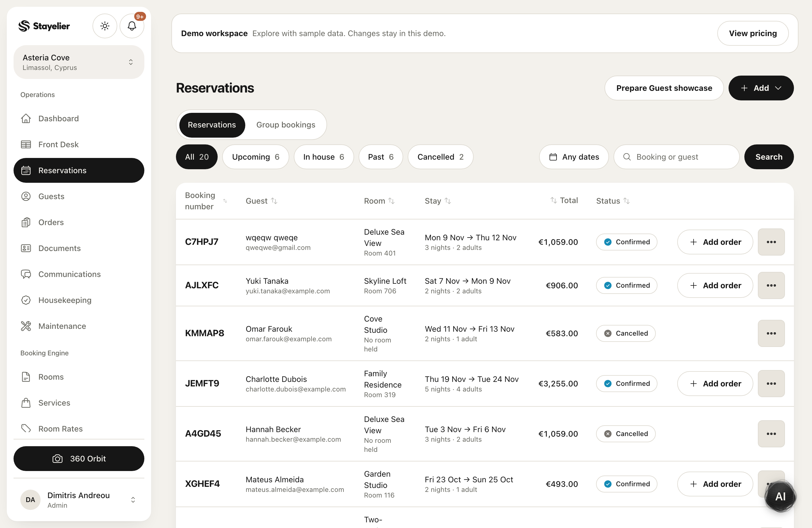Open more options for booking AJLXFC
Image resolution: width=812 pixels, height=528 pixels.
771,285
